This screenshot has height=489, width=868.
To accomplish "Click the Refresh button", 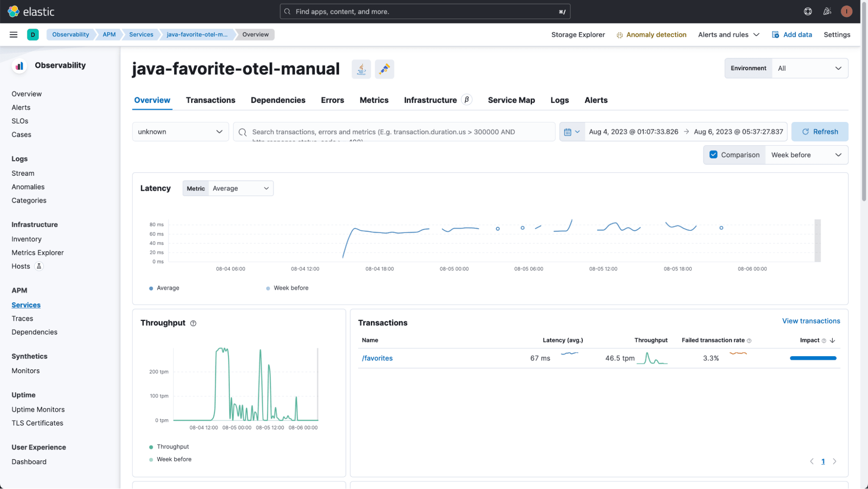I will click(820, 131).
